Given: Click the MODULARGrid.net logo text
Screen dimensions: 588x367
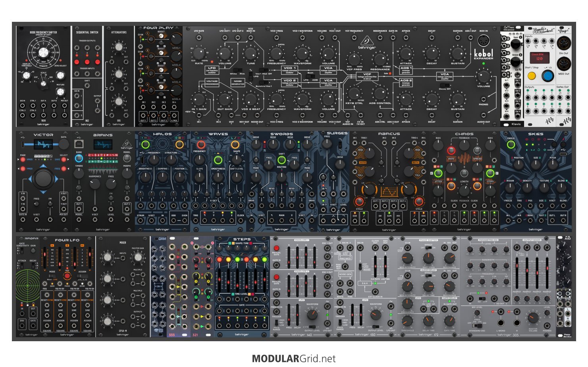Looking at the screenshot, I should point(294,359).
